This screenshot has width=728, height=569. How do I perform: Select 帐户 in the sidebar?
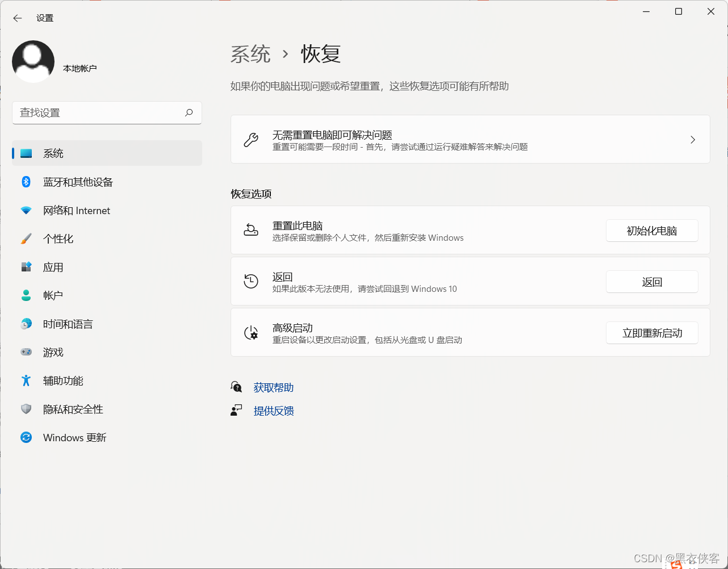click(107, 295)
